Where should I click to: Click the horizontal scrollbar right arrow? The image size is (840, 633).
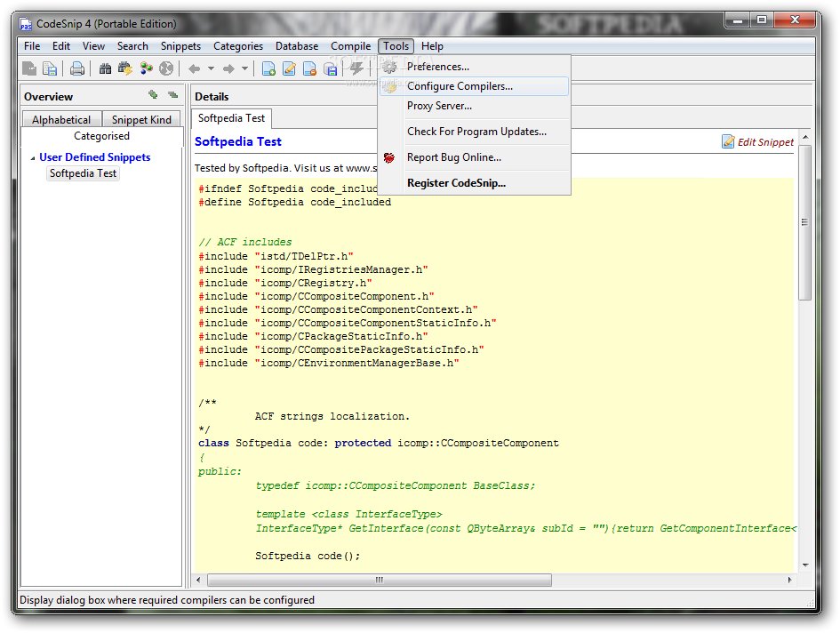[789, 580]
